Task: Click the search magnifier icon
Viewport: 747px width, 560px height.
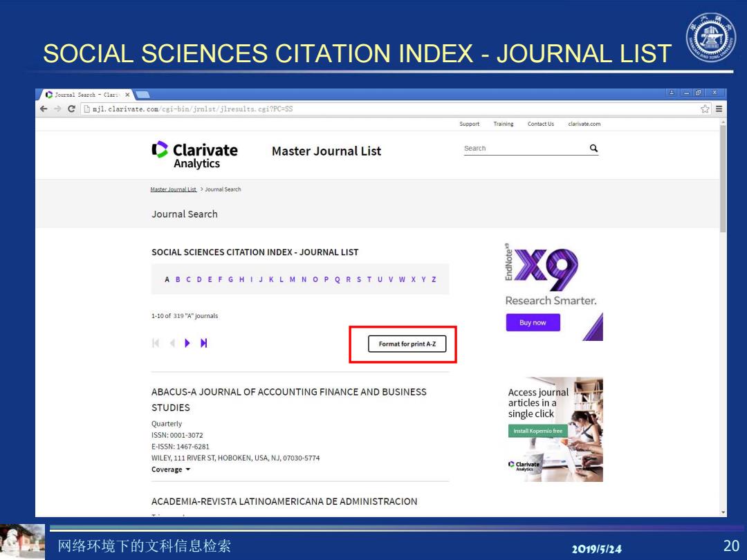Action: (x=593, y=148)
